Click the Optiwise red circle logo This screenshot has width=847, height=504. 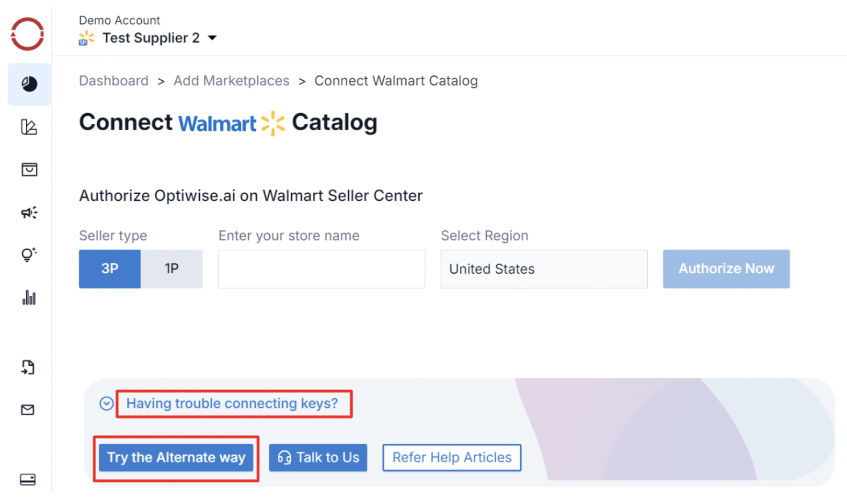click(27, 34)
